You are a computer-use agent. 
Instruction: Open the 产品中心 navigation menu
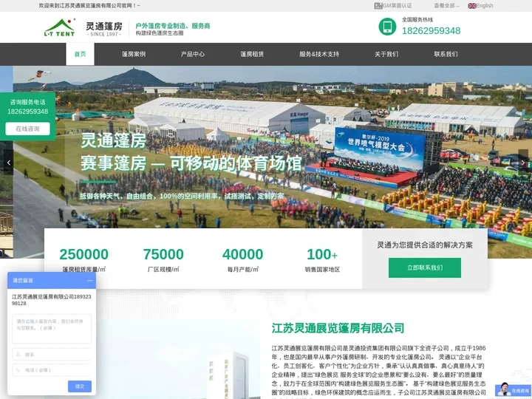point(193,54)
